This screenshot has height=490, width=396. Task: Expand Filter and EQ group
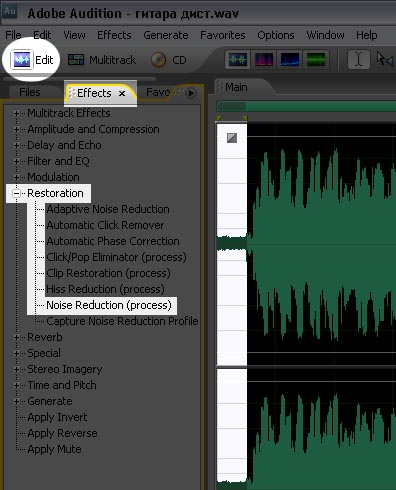point(16,161)
